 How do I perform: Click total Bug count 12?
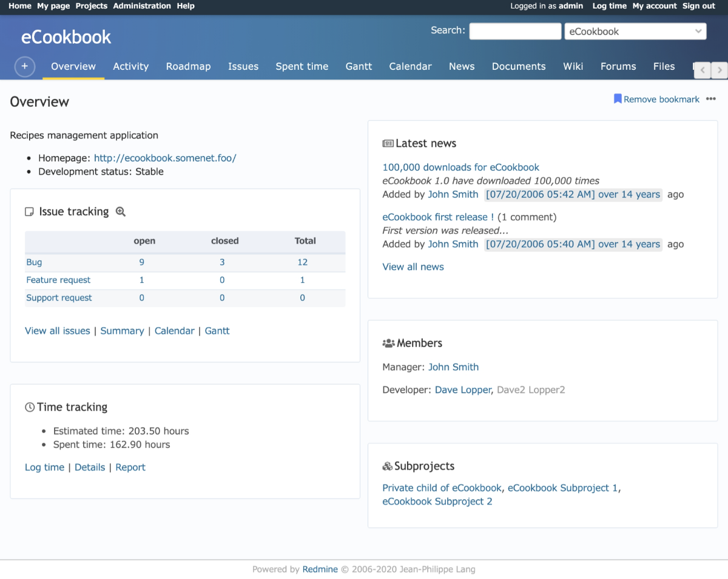(x=303, y=262)
